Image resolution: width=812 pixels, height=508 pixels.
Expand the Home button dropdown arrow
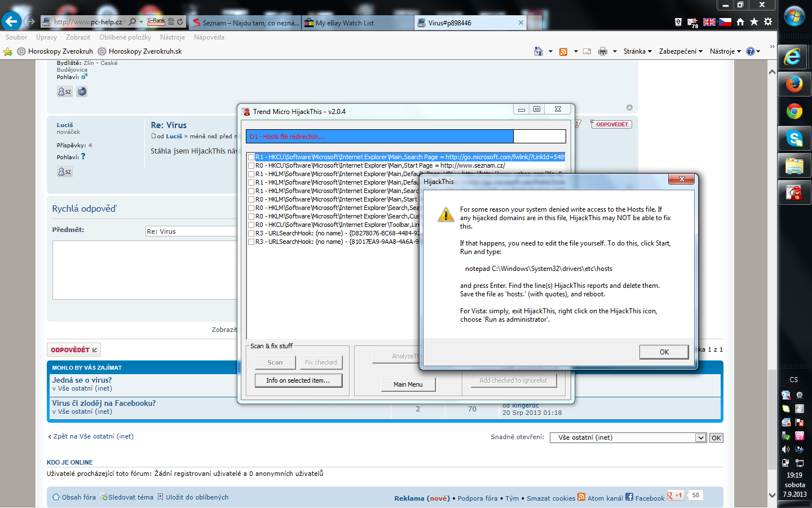pyautogui.click(x=550, y=51)
